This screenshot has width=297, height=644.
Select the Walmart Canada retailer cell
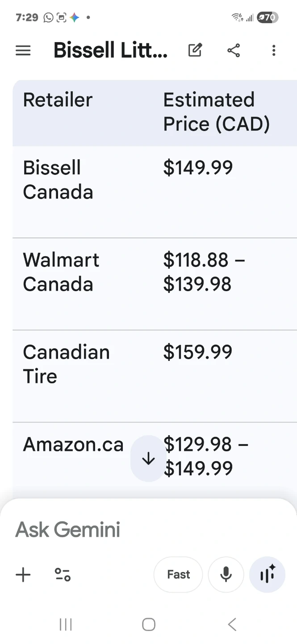[x=61, y=272]
